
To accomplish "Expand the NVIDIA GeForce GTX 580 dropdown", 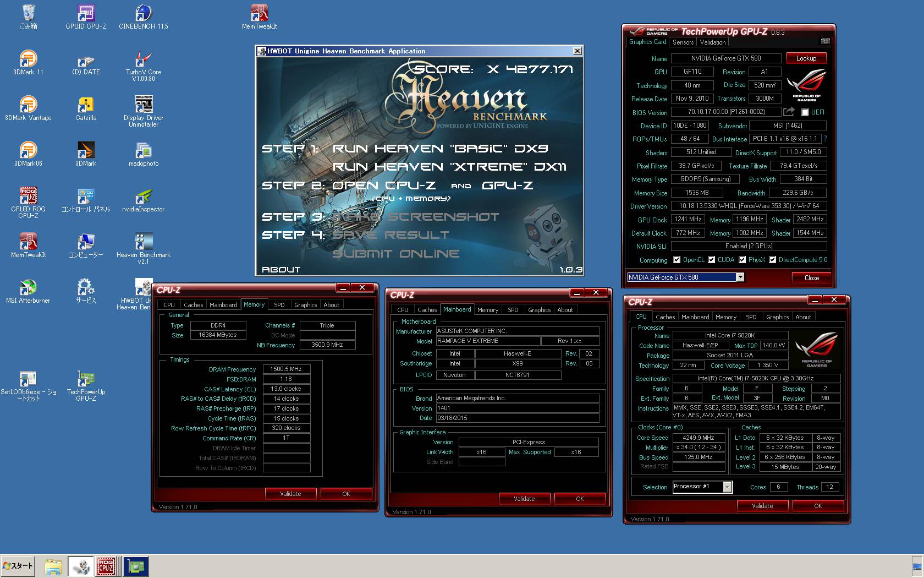I will (740, 277).
